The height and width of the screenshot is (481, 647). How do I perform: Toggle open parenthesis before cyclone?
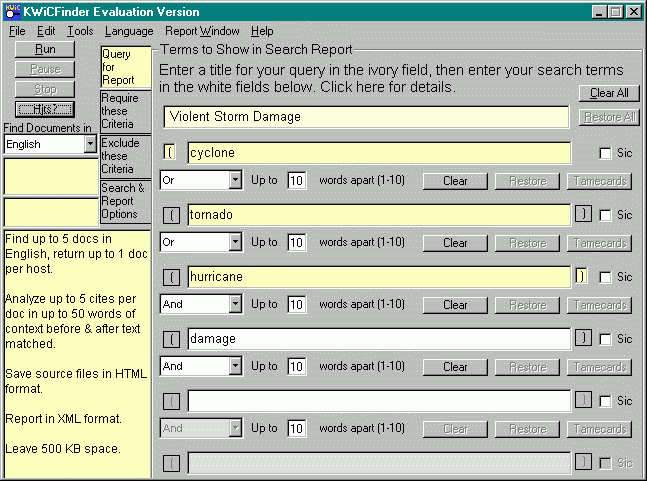(x=169, y=153)
